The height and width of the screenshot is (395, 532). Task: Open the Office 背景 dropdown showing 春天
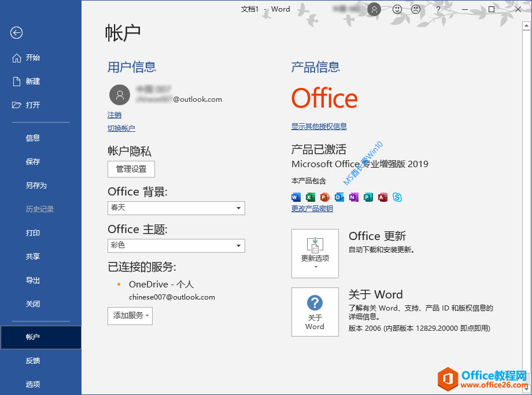[176, 208]
